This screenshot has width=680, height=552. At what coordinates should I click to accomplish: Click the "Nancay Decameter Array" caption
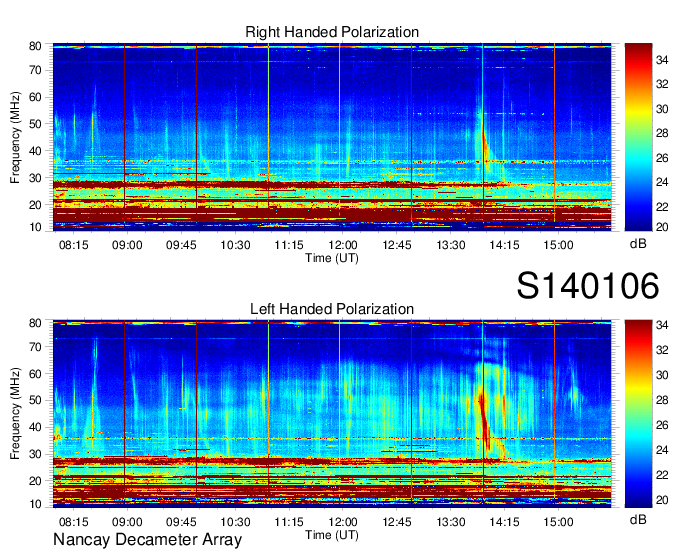pyautogui.click(x=147, y=540)
